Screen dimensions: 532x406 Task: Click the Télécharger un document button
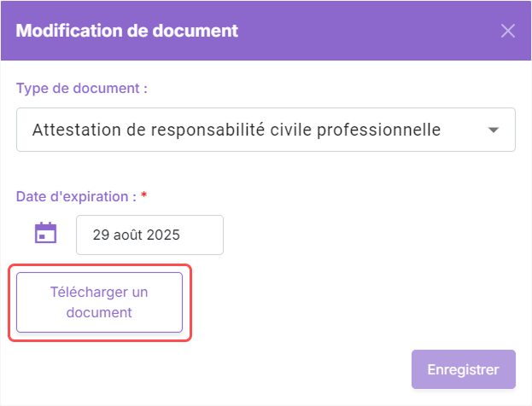click(x=99, y=302)
